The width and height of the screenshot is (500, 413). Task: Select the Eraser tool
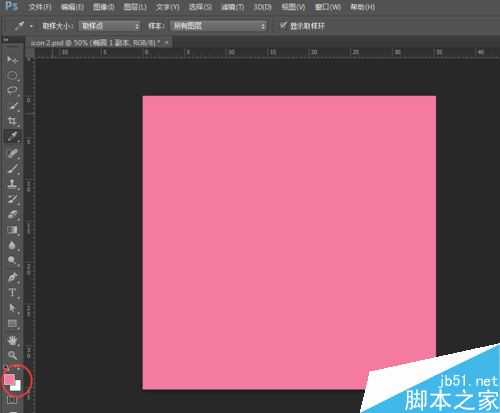12,214
